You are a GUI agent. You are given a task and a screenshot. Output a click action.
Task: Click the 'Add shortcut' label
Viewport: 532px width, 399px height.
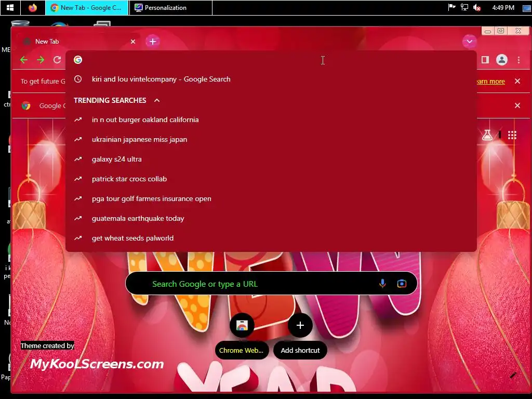click(x=300, y=351)
